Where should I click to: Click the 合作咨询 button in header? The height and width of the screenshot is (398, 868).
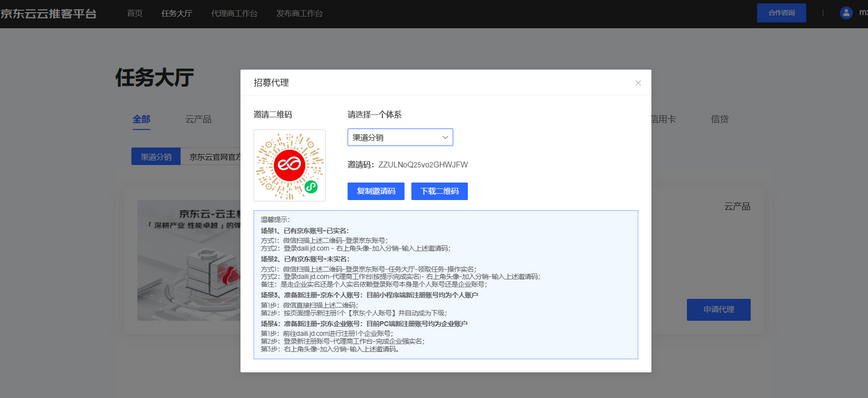[781, 13]
